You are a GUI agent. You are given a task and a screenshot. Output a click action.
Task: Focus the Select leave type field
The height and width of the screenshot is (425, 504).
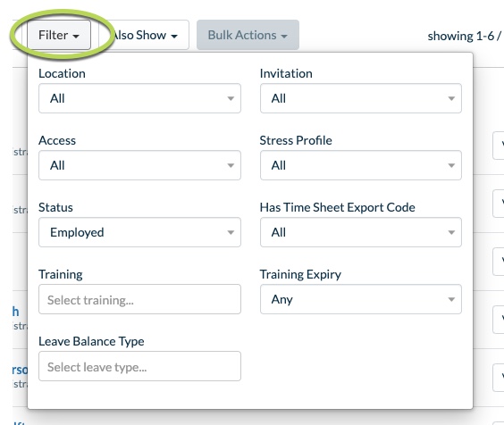click(x=139, y=366)
